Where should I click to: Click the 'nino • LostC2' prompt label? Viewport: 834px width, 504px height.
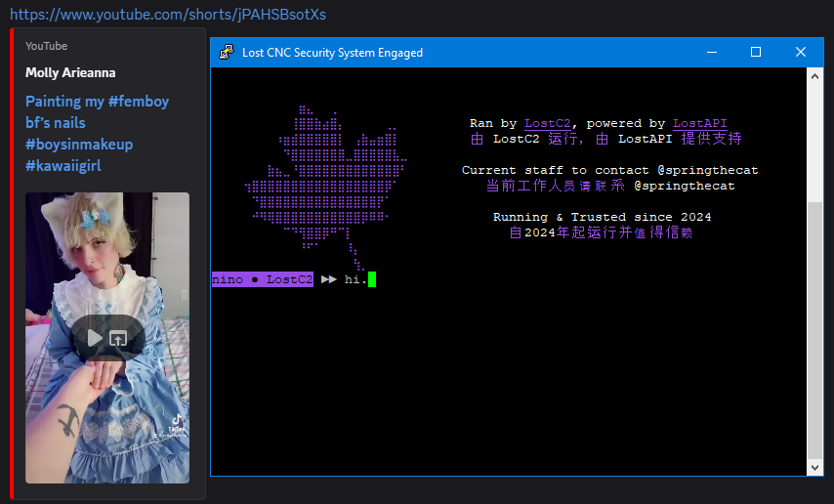point(263,279)
